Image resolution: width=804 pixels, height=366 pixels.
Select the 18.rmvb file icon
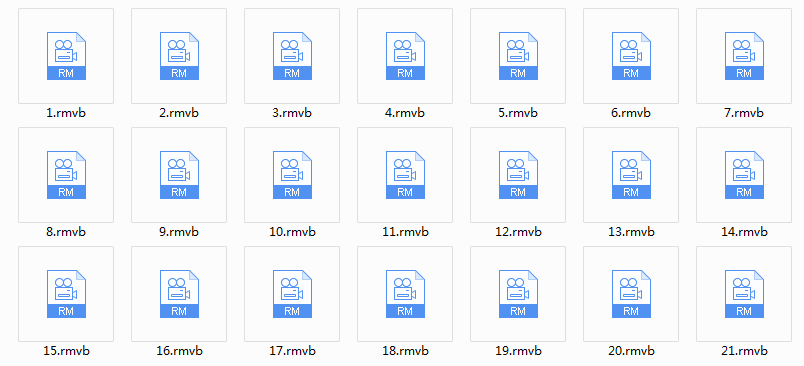pyautogui.click(x=405, y=294)
